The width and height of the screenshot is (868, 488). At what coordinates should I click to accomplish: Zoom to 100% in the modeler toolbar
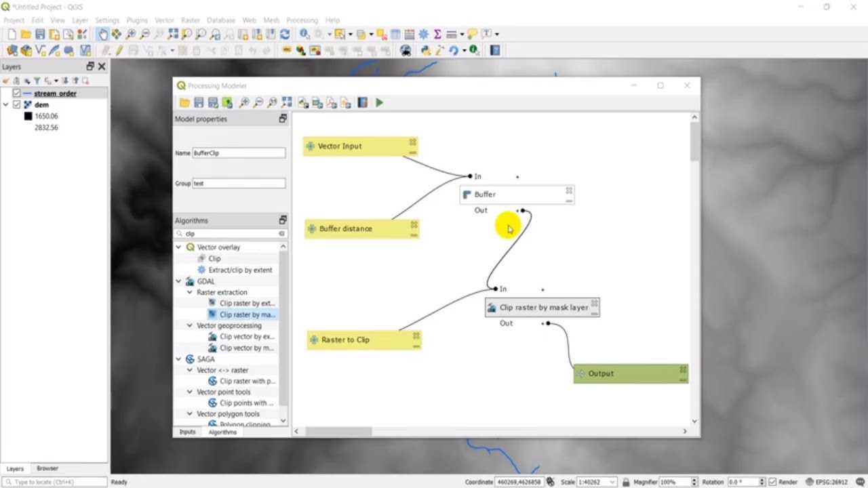(x=273, y=102)
